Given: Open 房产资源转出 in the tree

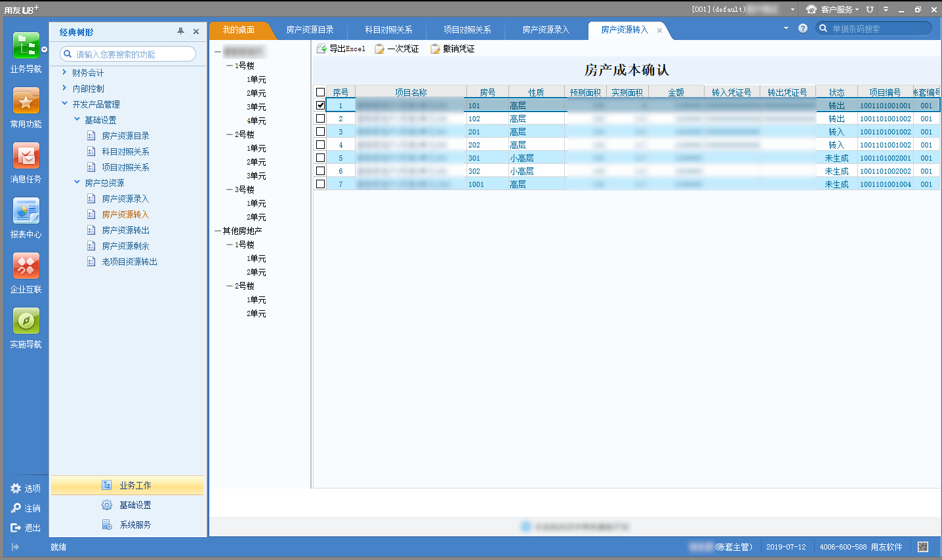Looking at the screenshot, I should pyautogui.click(x=125, y=230).
